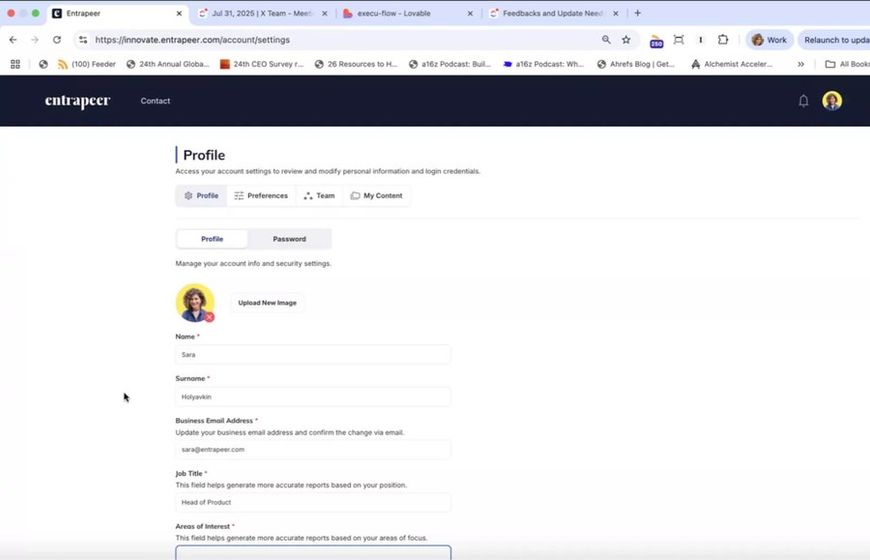Click the zoom magnifier in address bar
This screenshot has width=870, height=560.
tap(606, 40)
